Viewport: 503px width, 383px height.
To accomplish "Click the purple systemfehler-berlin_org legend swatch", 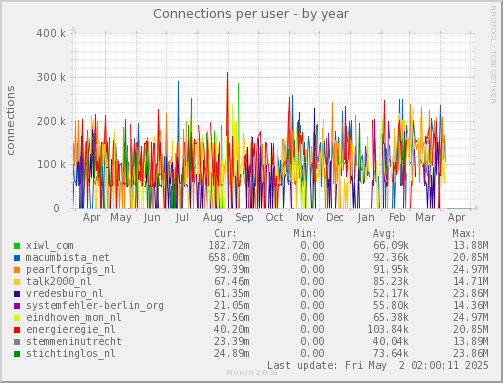I will (17, 306).
